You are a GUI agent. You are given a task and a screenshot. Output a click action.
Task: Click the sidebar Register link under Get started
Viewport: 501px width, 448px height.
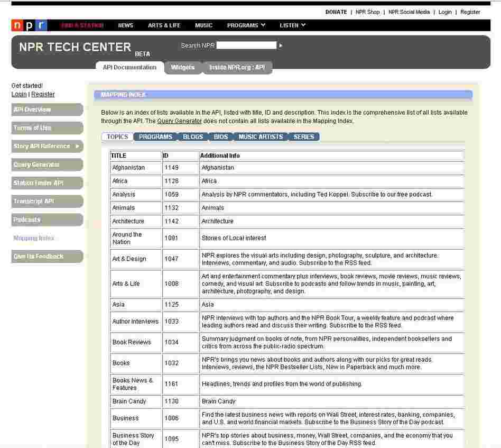[x=43, y=94]
